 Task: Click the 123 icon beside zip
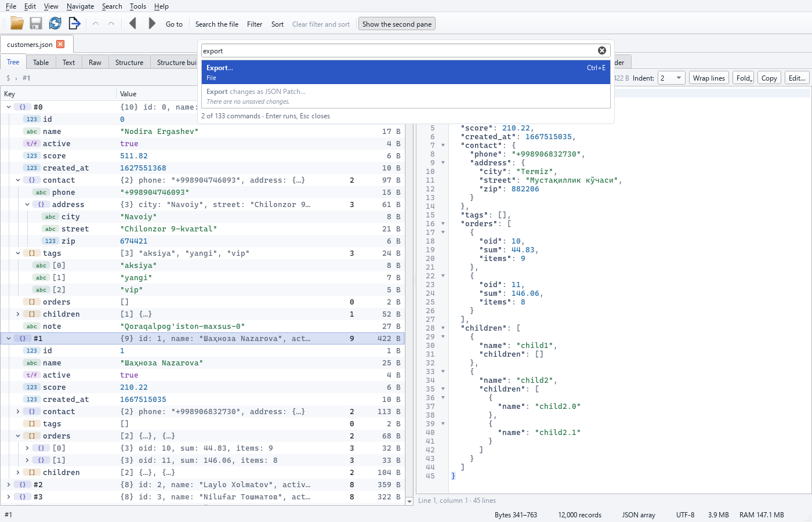click(x=50, y=241)
